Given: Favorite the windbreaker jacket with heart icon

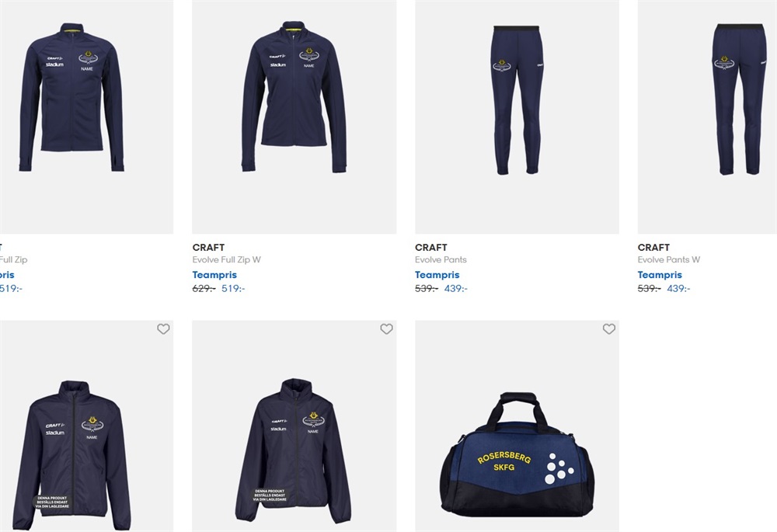Looking at the screenshot, I should click(163, 329).
